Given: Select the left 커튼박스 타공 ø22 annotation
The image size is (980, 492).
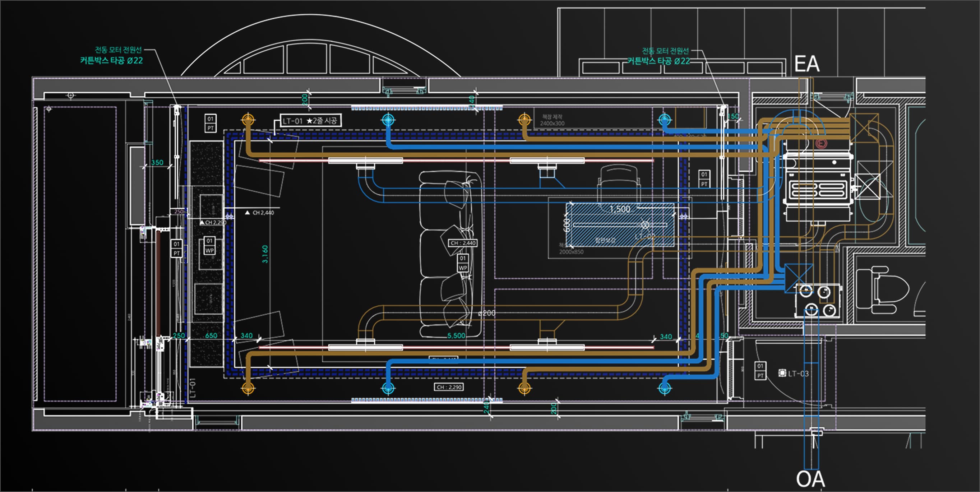Looking at the screenshot, I should point(111,60).
